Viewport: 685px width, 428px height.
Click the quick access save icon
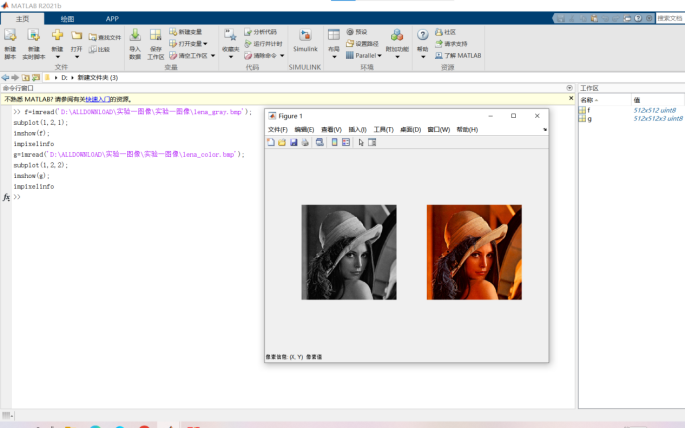point(561,18)
